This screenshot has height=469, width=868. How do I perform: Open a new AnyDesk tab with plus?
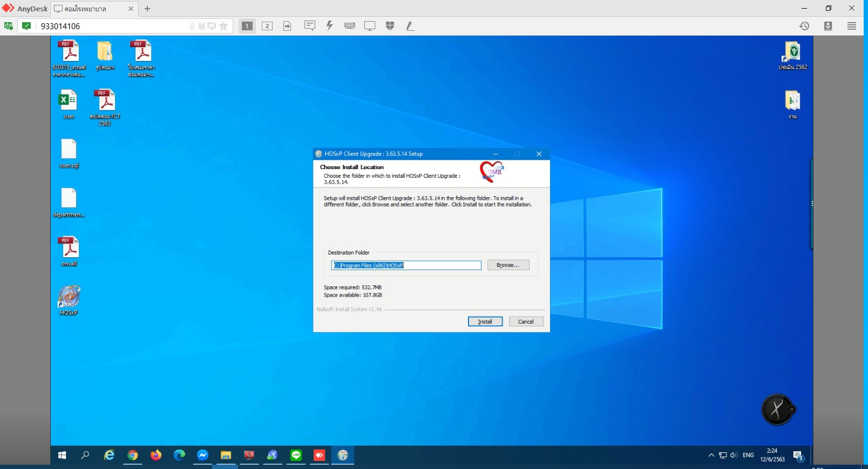pos(147,9)
